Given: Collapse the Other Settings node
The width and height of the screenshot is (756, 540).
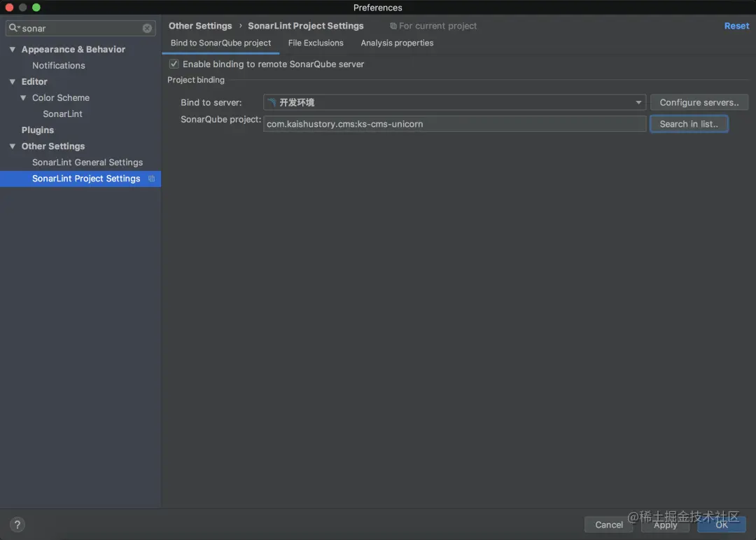Looking at the screenshot, I should [13, 146].
